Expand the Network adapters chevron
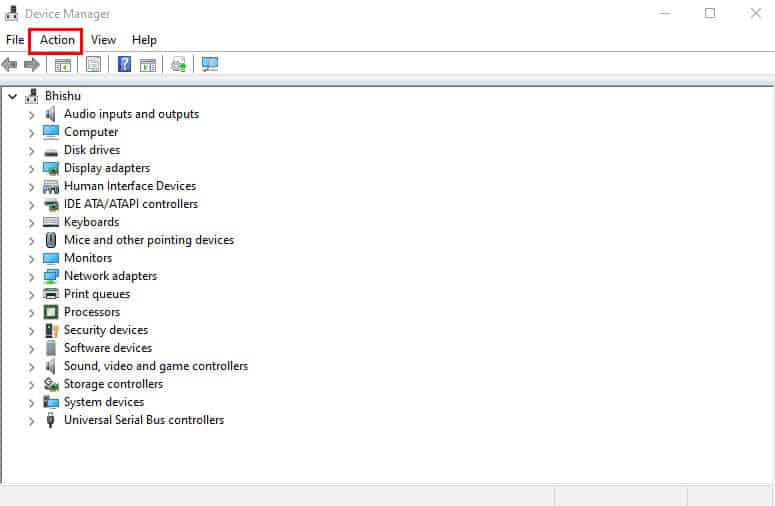 coord(31,277)
